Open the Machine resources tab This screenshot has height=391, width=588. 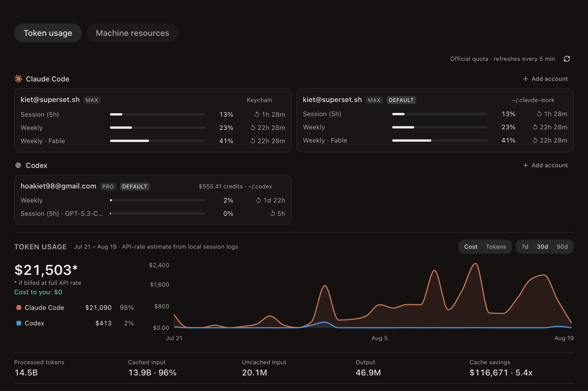point(133,33)
